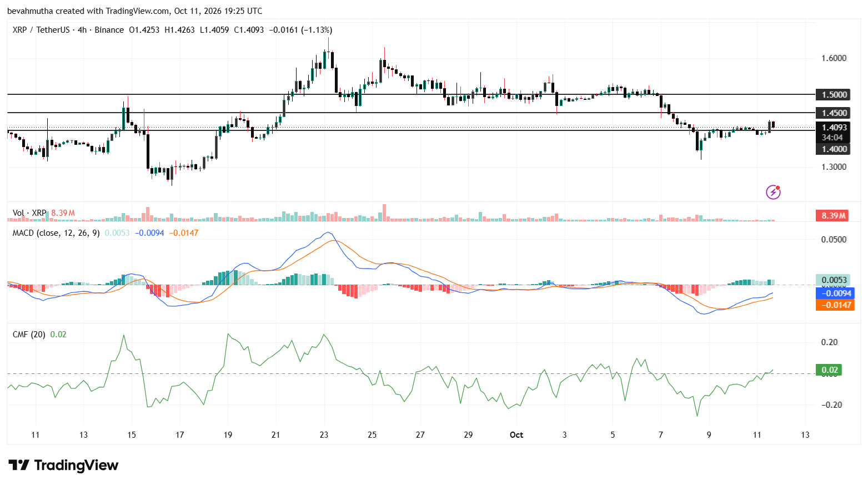The width and height of the screenshot is (868, 486).
Task: Click the purple lightning bolt replay icon
Action: point(773,192)
